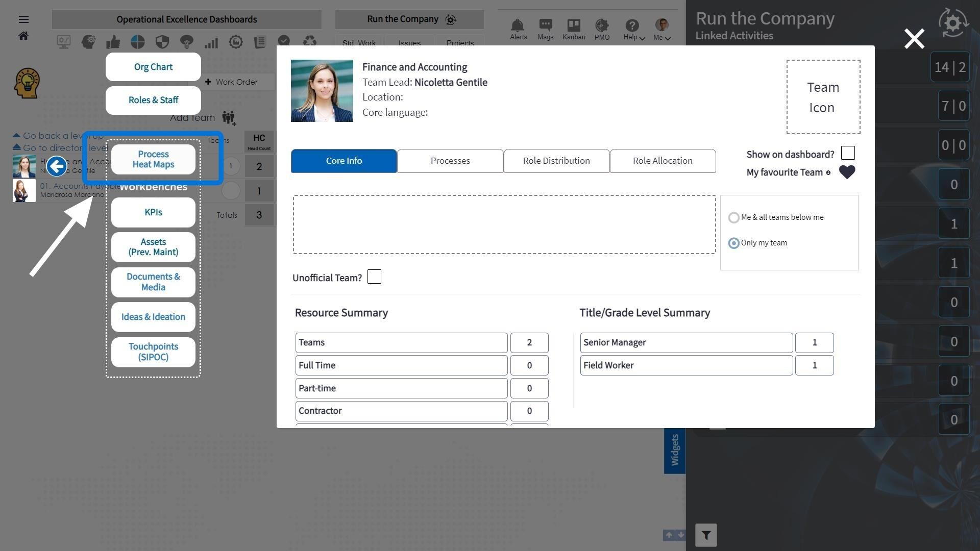Click the Team Icon placeholder box

coord(823,97)
